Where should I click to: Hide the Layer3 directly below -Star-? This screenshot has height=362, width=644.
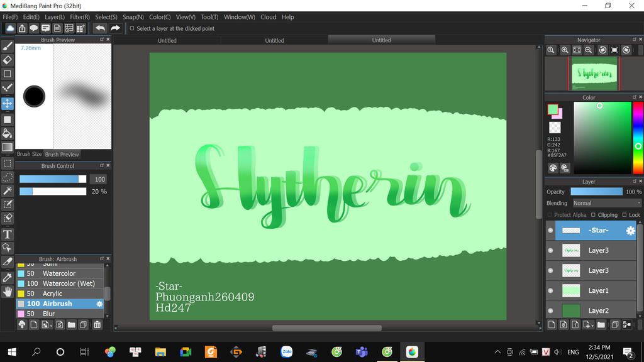(550, 250)
